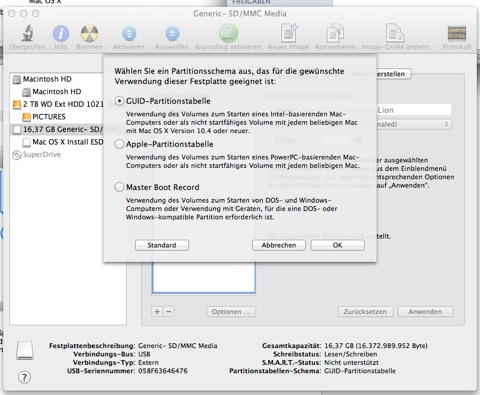Click the partition layout box
This screenshot has width=480, height=395.
point(204,278)
